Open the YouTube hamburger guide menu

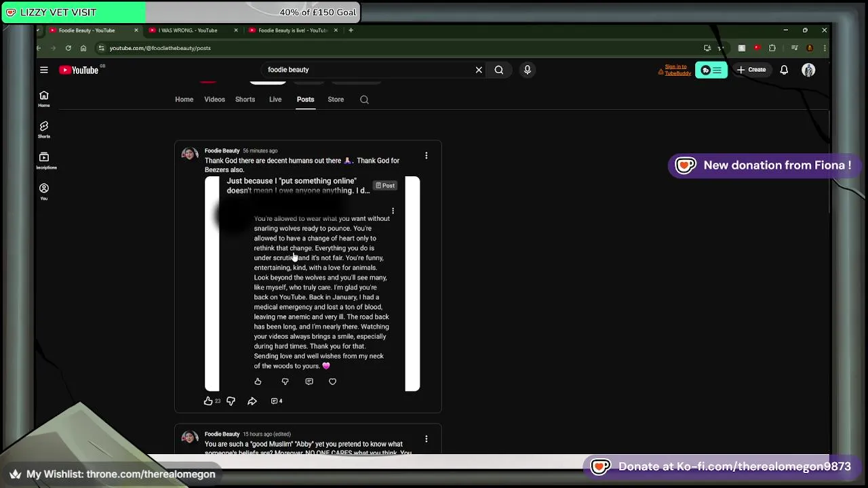44,70
